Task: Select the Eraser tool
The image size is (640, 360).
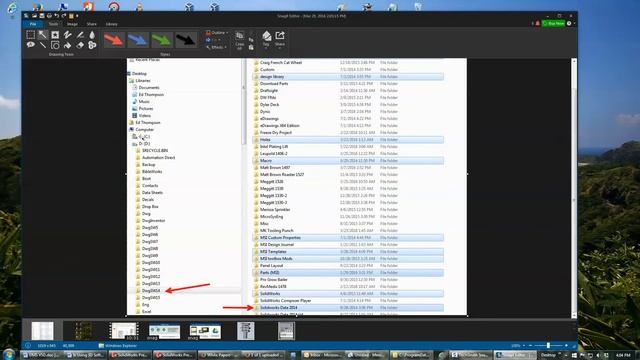Action: click(80, 45)
